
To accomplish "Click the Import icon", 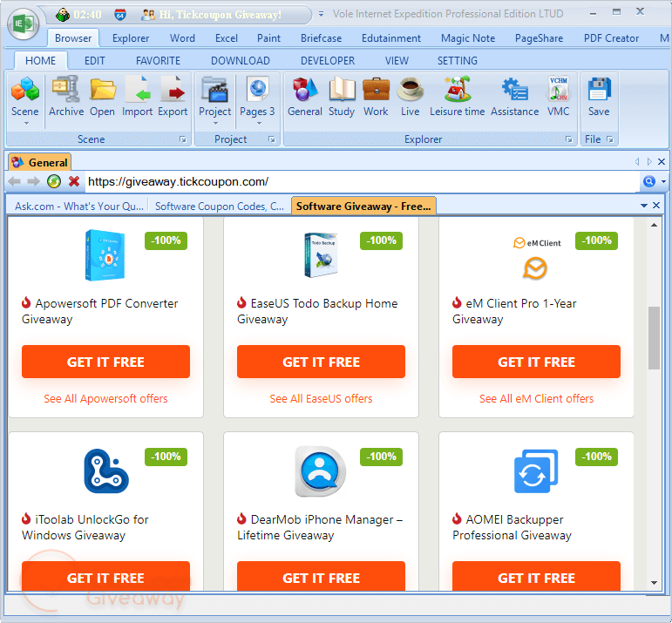I will (x=137, y=89).
